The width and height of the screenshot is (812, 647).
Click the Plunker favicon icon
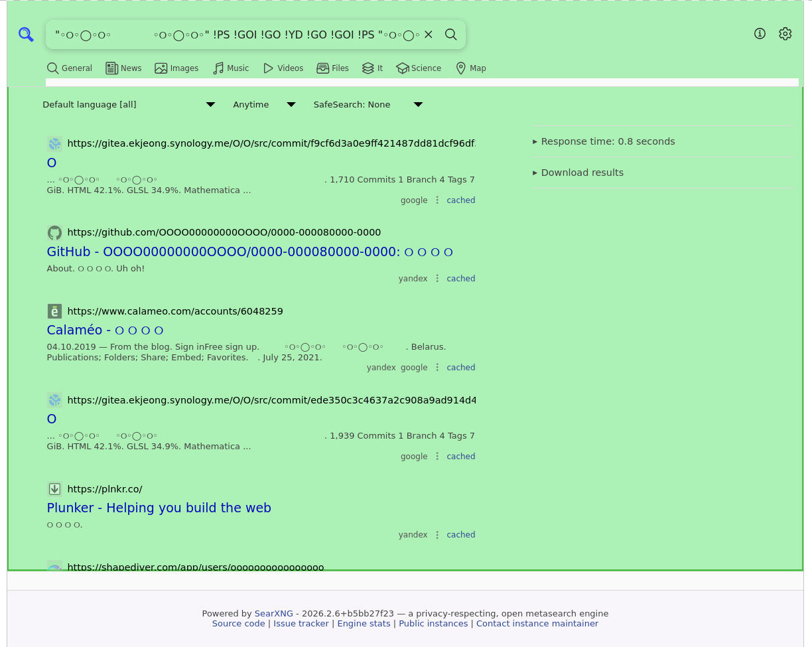point(54,489)
